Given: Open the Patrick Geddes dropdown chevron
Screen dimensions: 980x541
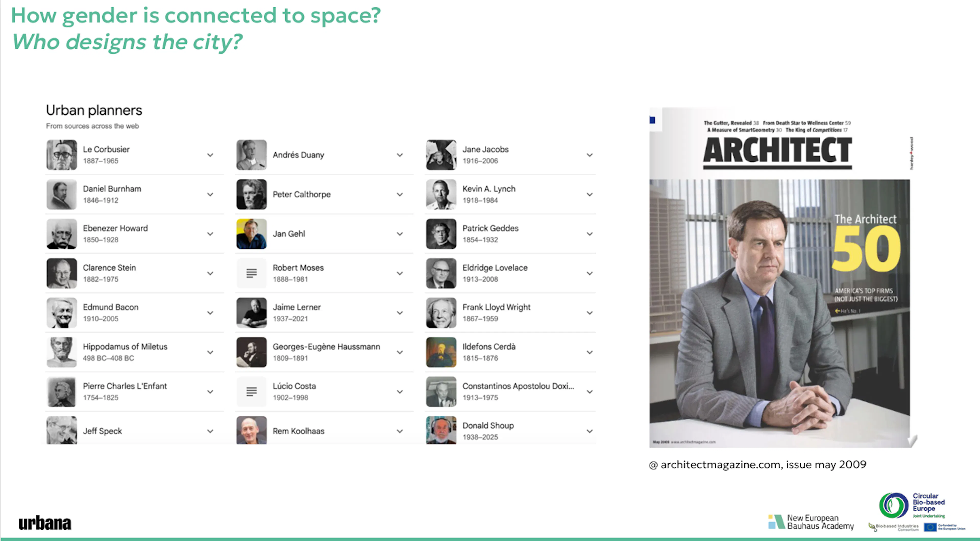Looking at the screenshot, I should pyautogui.click(x=590, y=234).
